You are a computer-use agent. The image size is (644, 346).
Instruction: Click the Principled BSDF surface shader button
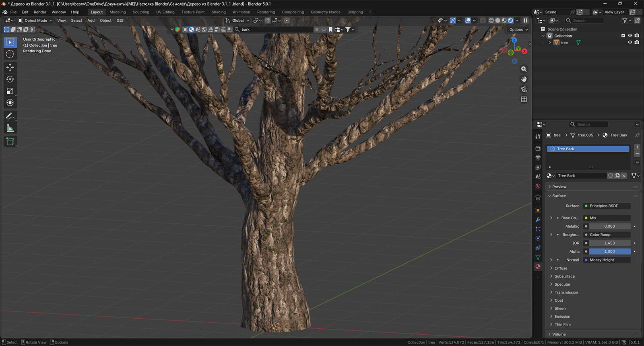coord(607,206)
